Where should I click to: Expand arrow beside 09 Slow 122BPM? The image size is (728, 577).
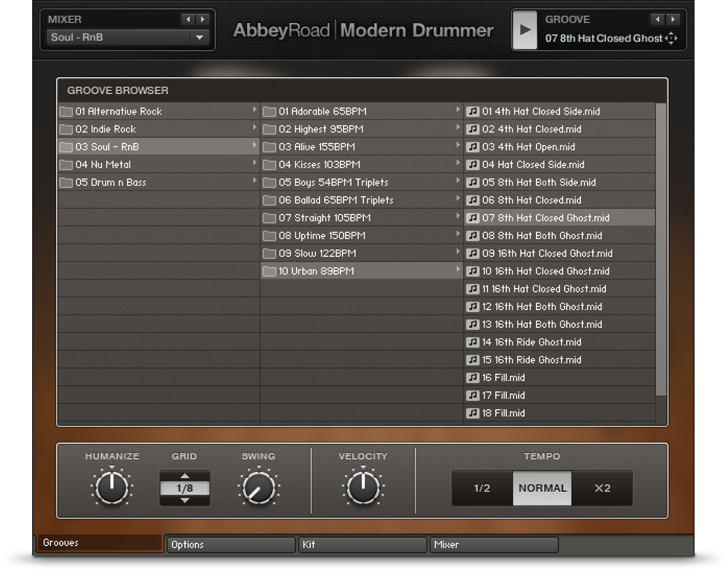click(458, 252)
